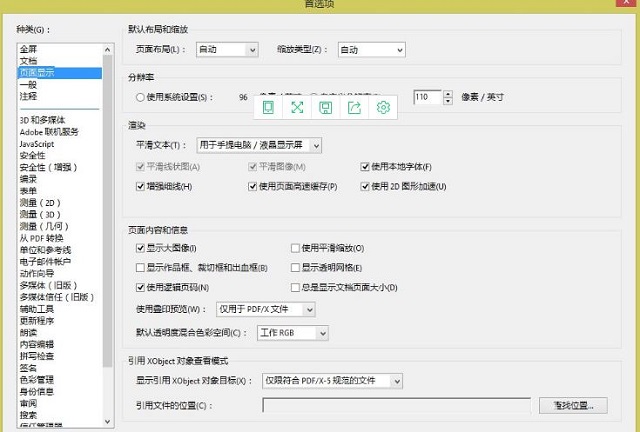Click the save disk icon in floating toolbar
The image size is (640, 432).
(x=325, y=107)
